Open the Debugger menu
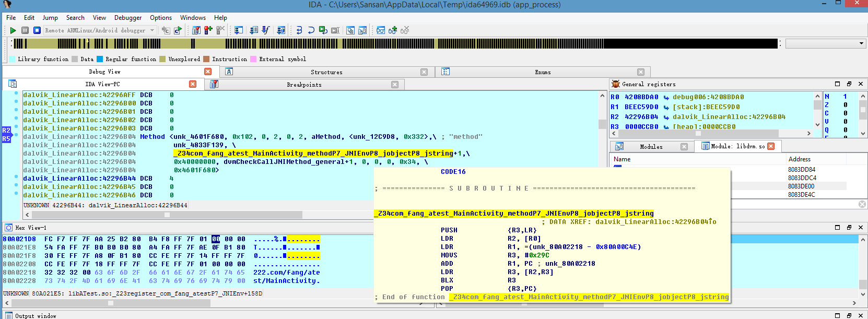 [x=128, y=18]
